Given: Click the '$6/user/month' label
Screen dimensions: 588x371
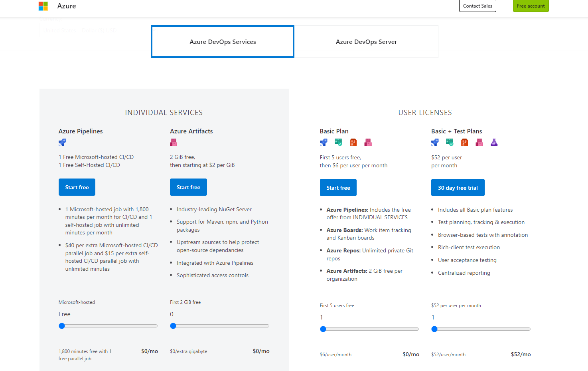Looking at the screenshot, I should (335, 355).
